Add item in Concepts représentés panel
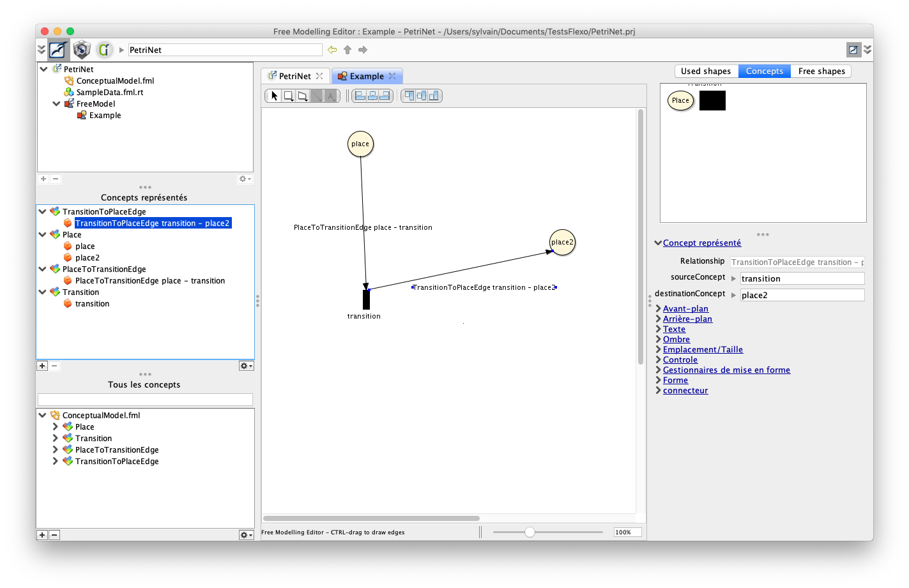909x588 pixels. click(42, 366)
